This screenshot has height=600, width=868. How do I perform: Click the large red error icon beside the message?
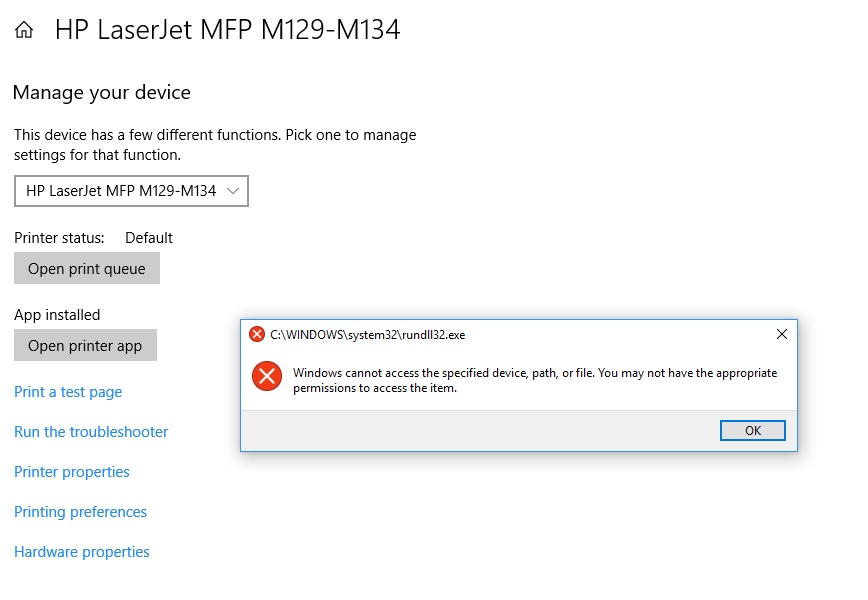click(267, 376)
